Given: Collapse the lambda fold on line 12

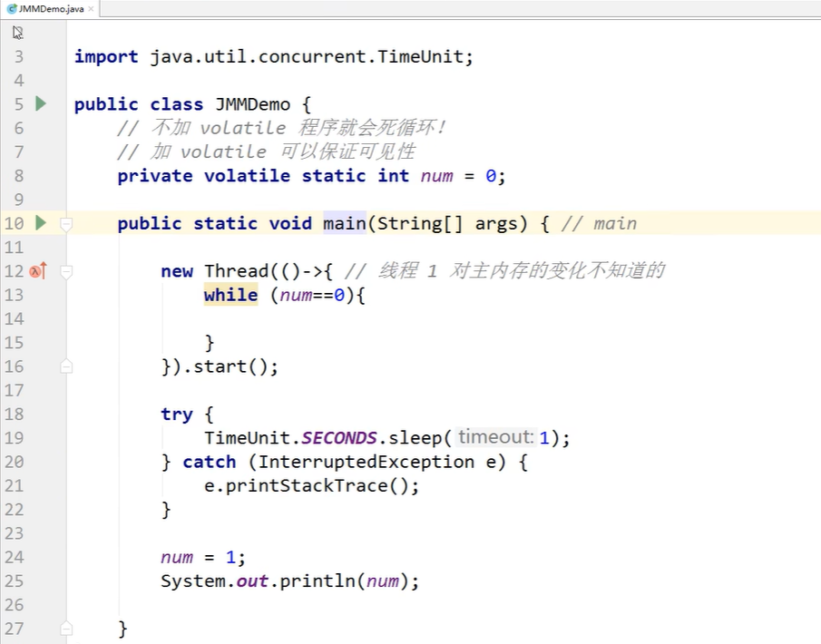Looking at the screenshot, I should click(x=66, y=272).
